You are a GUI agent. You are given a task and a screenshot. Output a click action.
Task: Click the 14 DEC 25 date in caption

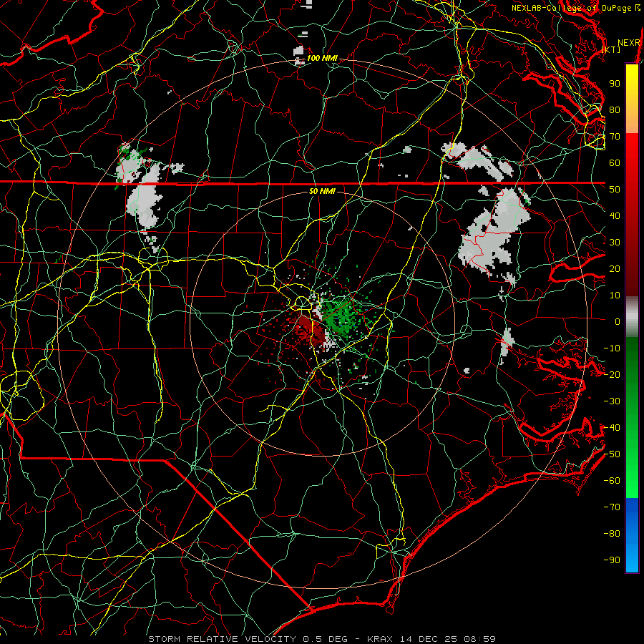pyautogui.click(x=429, y=639)
